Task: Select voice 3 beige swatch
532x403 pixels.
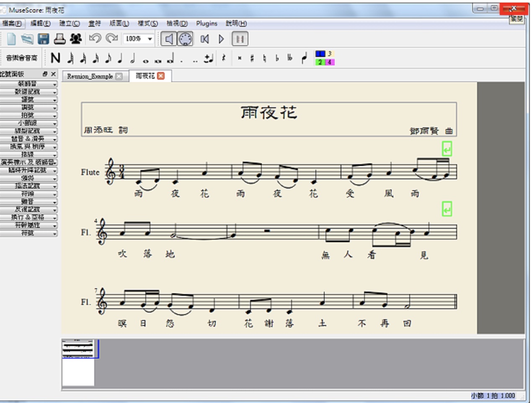Action: (330, 54)
